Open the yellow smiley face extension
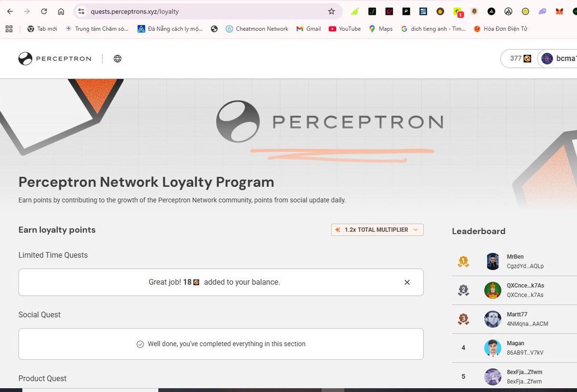The width and height of the screenshot is (577, 392). tap(525, 11)
